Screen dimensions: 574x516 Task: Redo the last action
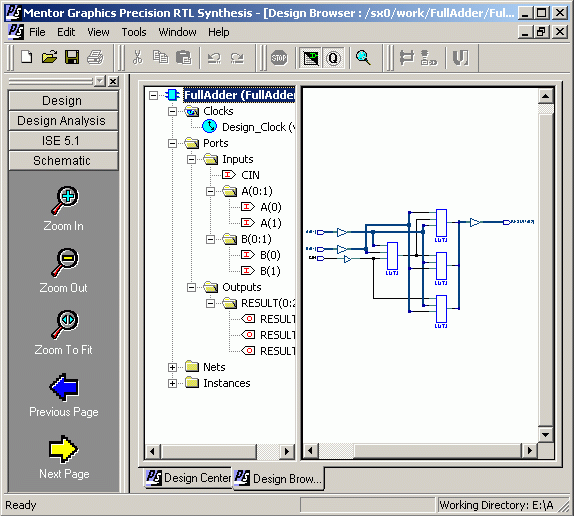237,57
